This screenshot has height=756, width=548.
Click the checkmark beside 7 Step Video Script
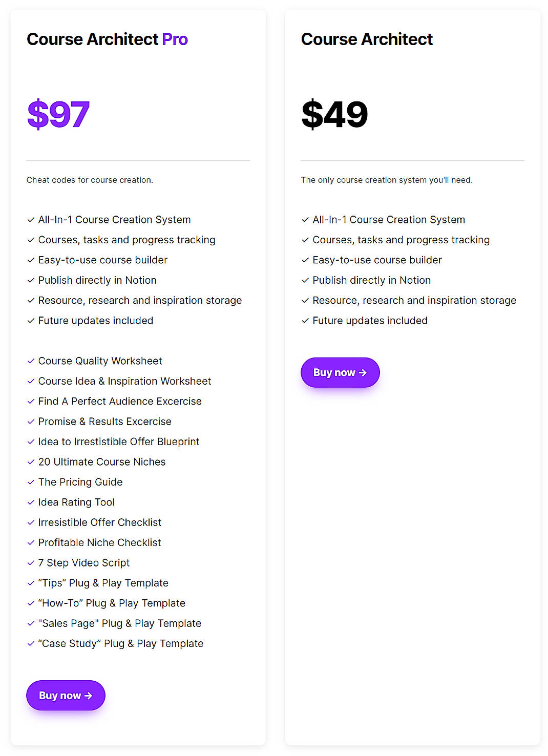coord(30,563)
